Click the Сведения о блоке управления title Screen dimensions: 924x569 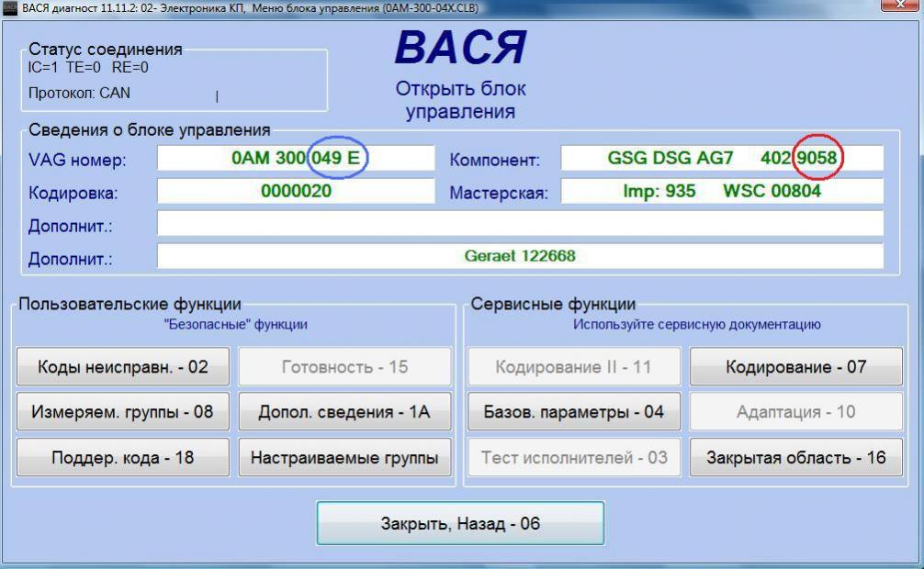click(149, 129)
